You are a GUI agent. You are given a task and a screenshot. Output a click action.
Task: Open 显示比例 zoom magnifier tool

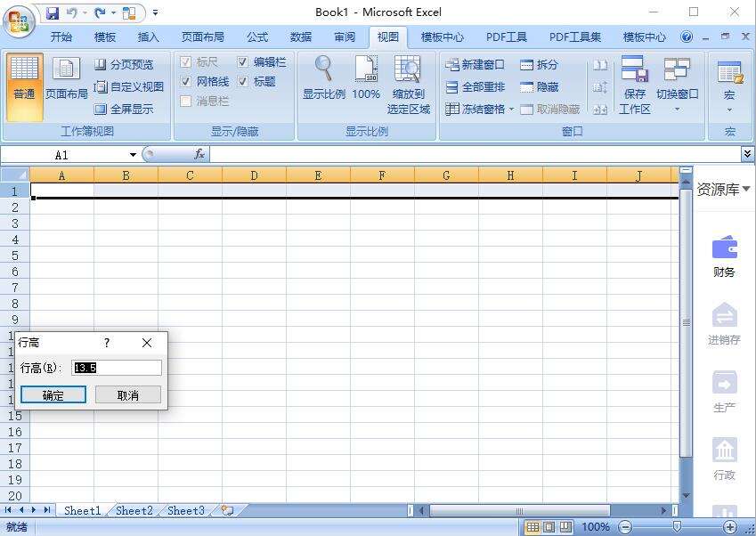(x=323, y=78)
